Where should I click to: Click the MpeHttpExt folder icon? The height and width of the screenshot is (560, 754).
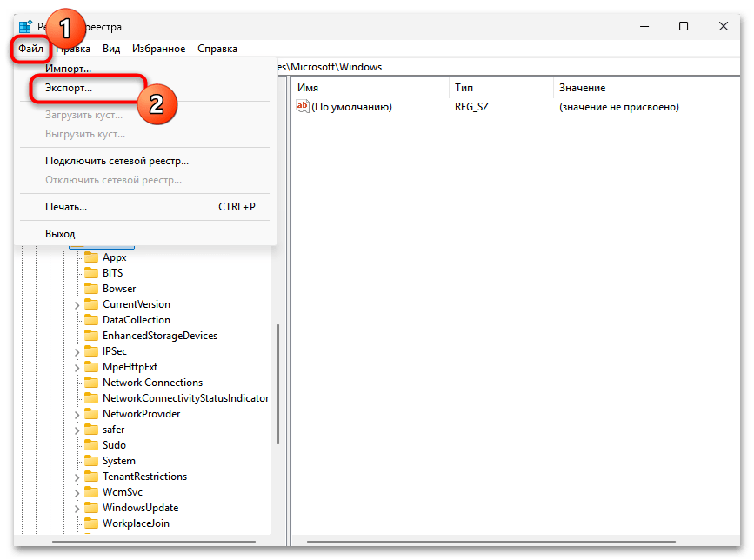point(91,367)
